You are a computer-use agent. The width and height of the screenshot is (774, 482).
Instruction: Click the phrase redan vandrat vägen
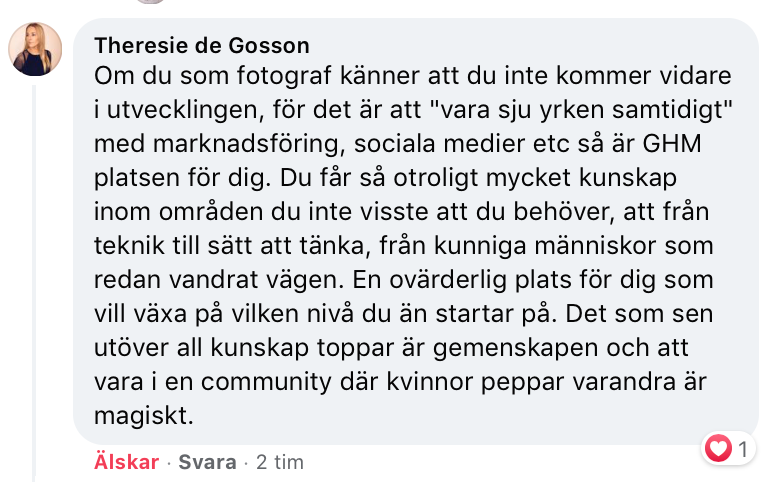[x=219, y=280]
